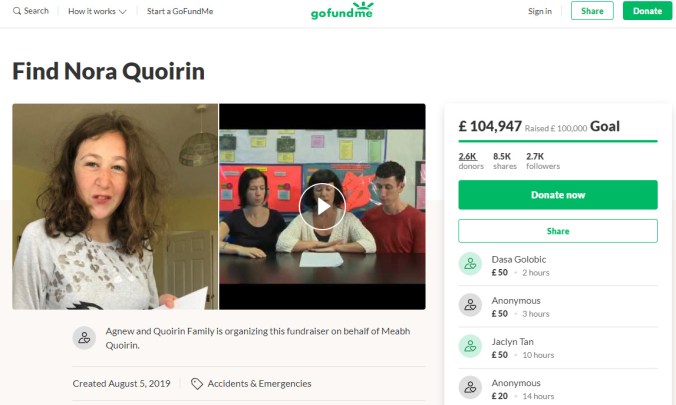Click the organizer avatar icon beside Agnew and Quoirin Family
The width and height of the screenshot is (676, 405).
coord(84,338)
